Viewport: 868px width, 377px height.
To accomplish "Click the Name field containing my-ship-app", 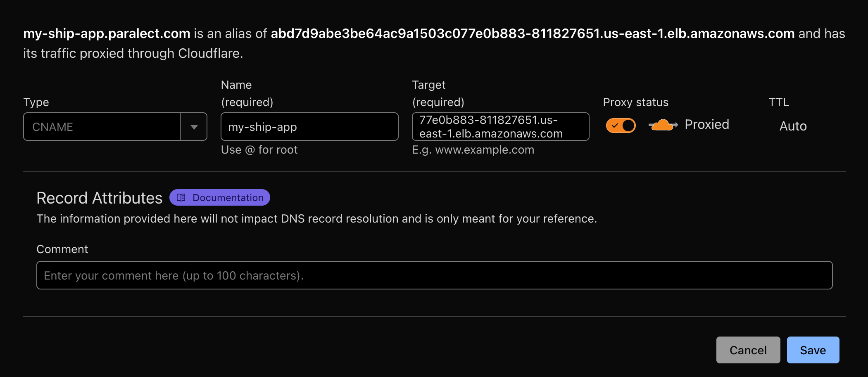I will [x=309, y=126].
